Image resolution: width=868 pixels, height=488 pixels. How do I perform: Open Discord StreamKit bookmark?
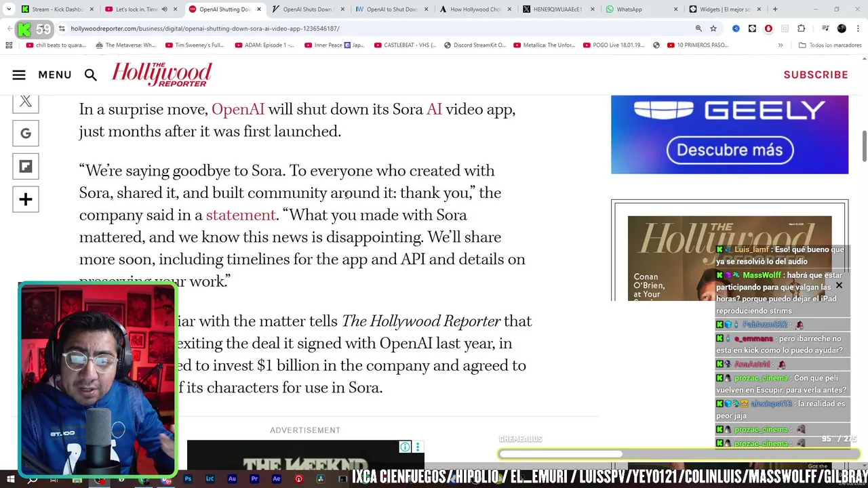pyautogui.click(x=475, y=45)
